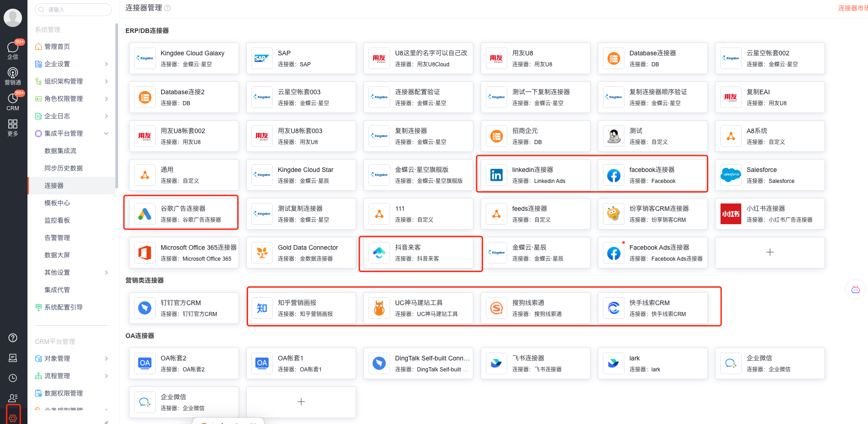Focus the sidebar search input field

pyautogui.click(x=73, y=10)
